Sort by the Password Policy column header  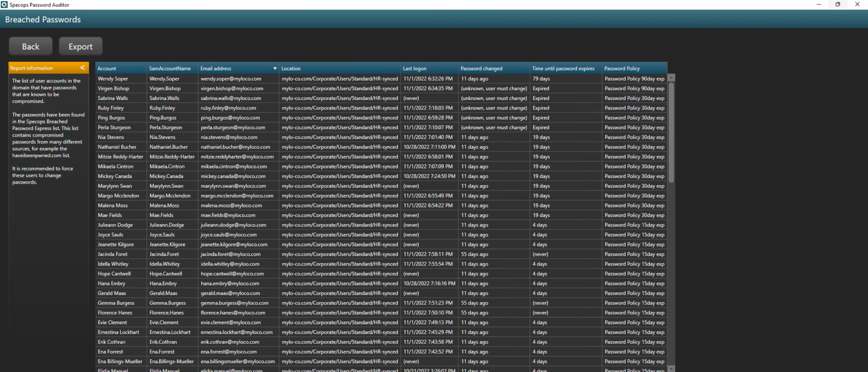[x=634, y=68]
